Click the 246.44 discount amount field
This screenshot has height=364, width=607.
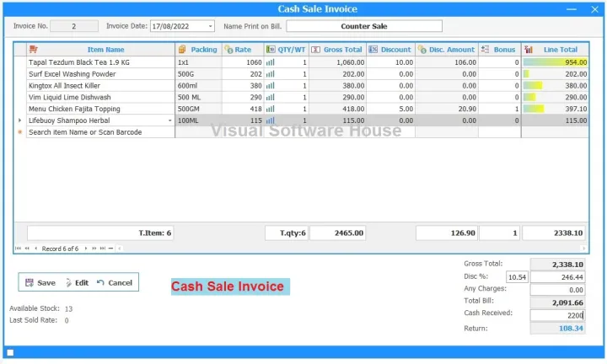point(557,277)
